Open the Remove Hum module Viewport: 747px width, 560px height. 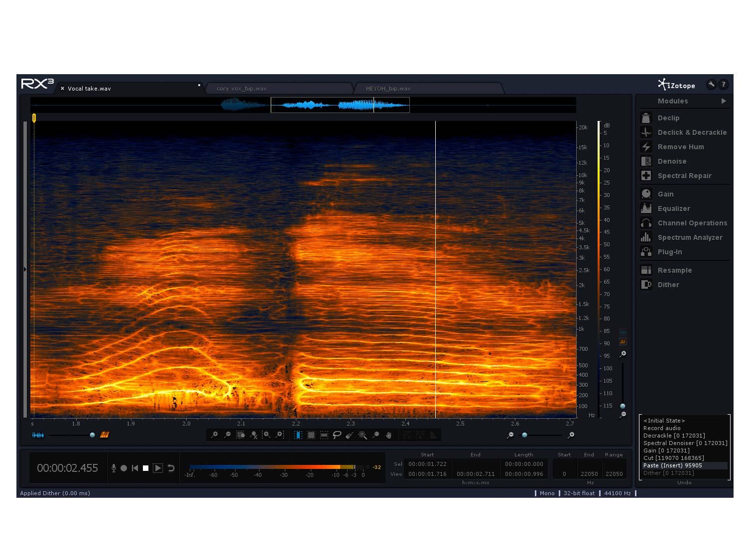[680, 147]
